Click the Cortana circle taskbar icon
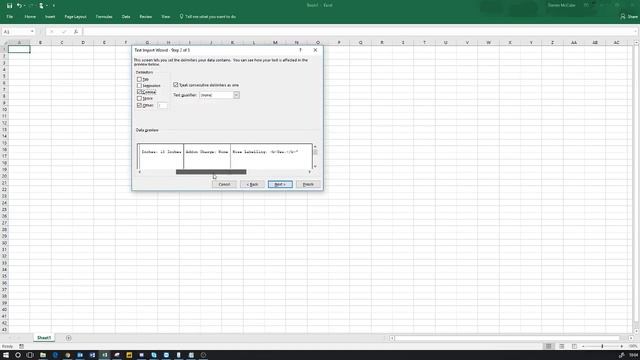Screen dimensions: 640x360 18,355
